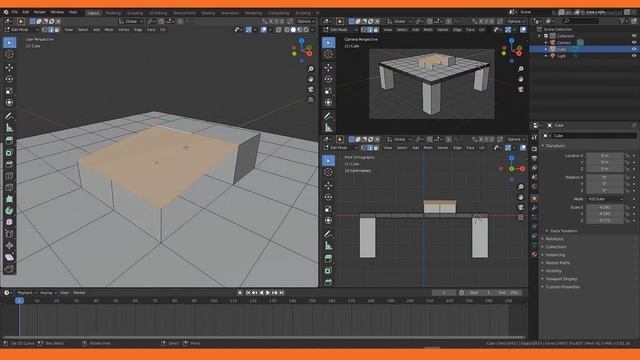The height and width of the screenshot is (360, 640).
Task: Select the Rotate tool in the left viewport toolbar
Action: [x=9, y=79]
